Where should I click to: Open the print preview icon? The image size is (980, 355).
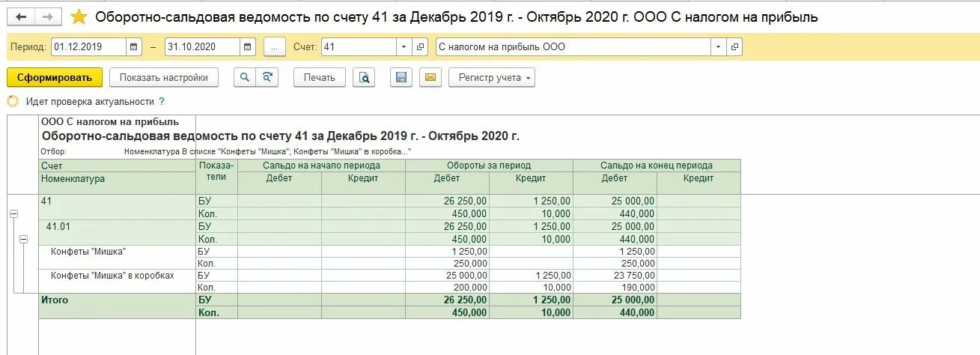(364, 77)
